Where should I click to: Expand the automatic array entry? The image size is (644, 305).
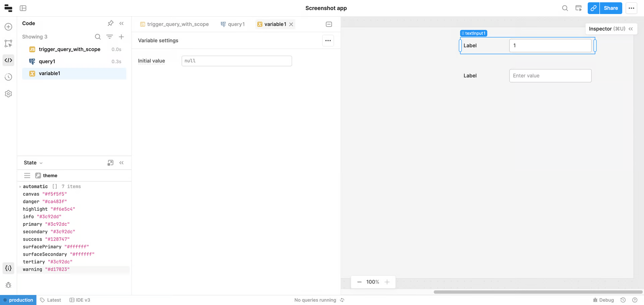20,187
